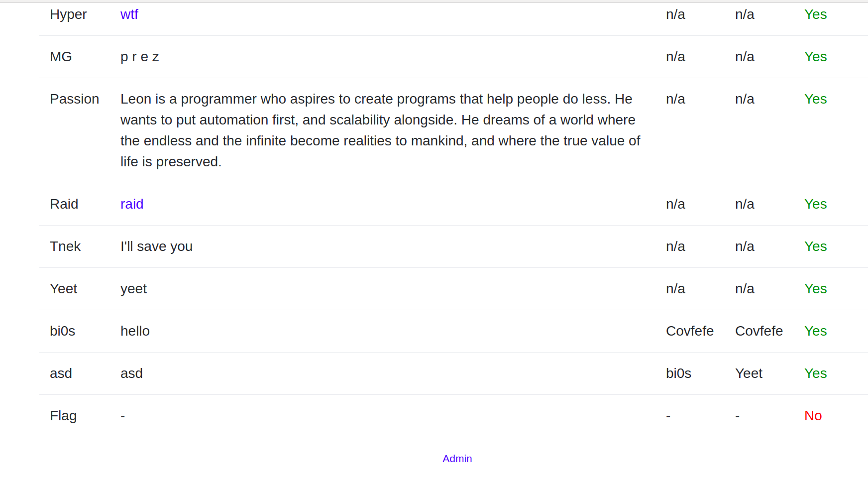Open the 'raid' link in Raid row
The height and width of the screenshot is (483, 868).
coord(132,204)
